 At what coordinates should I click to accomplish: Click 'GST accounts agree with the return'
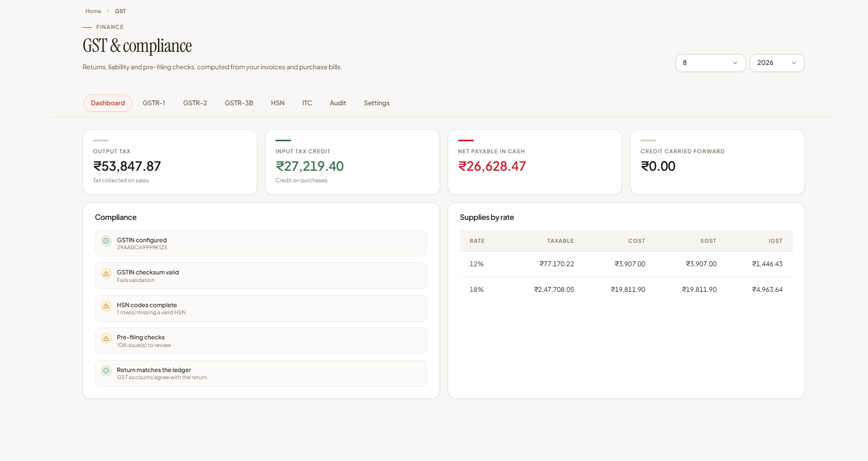coord(162,378)
